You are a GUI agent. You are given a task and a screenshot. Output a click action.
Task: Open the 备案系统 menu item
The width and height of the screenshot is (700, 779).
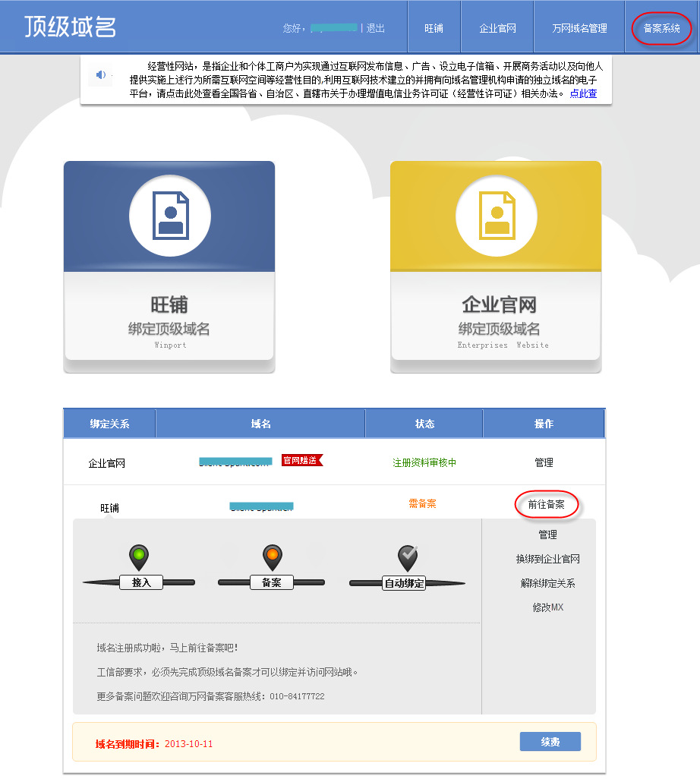pos(660,27)
